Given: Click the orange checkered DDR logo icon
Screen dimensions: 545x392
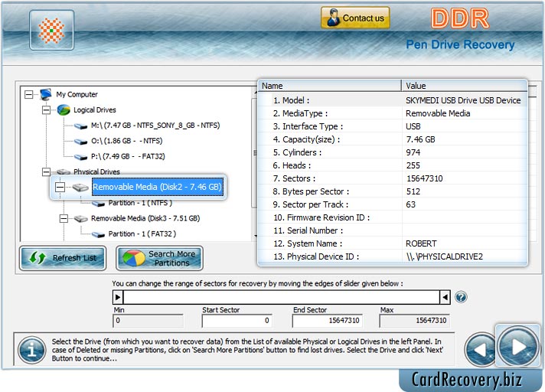Looking at the screenshot, I should point(51,30).
